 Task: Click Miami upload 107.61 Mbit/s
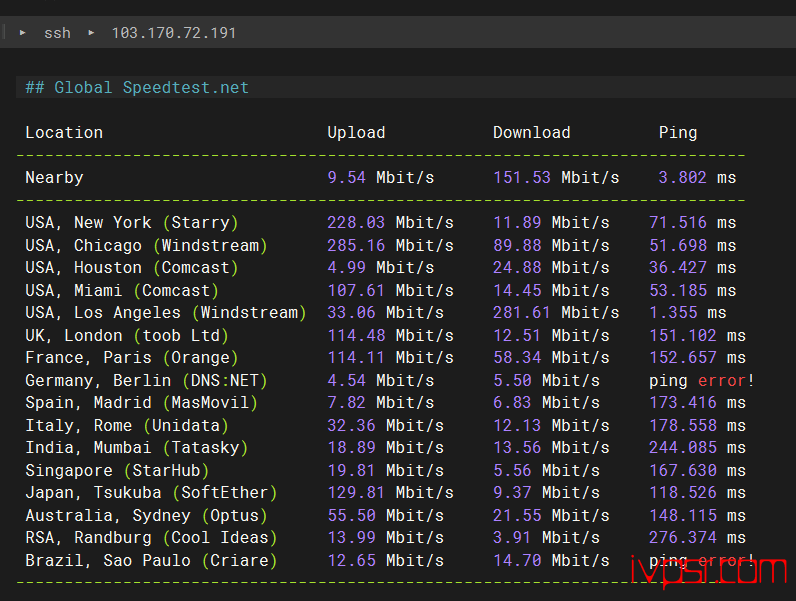click(390, 290)
